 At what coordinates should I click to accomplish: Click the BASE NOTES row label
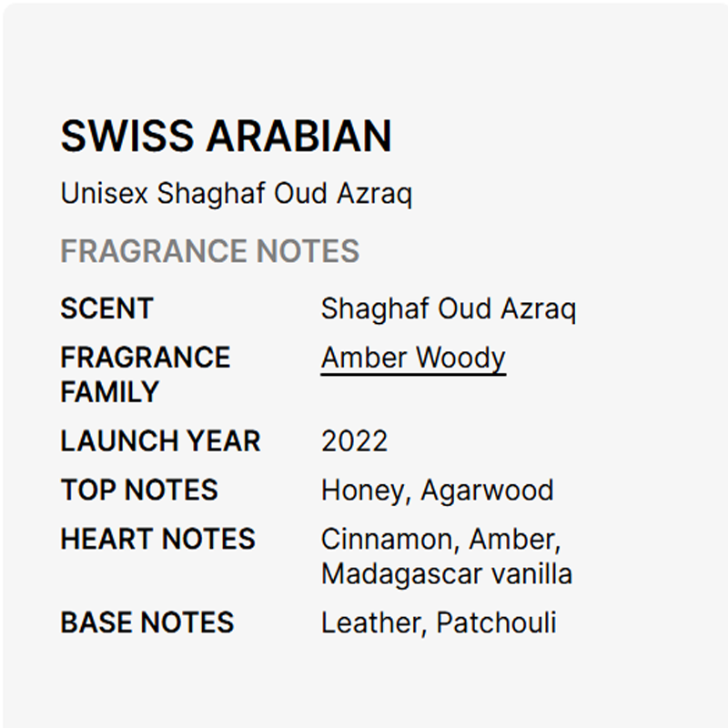click(x=147, y=623)
